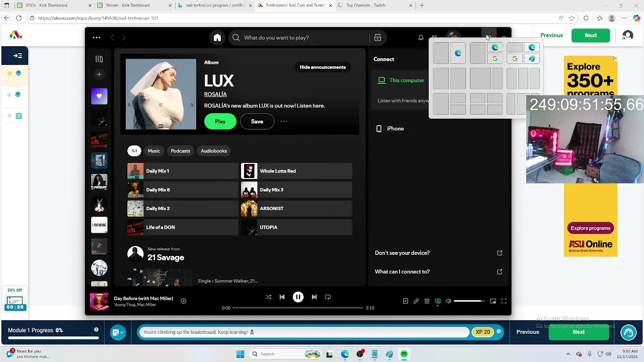This screenshot has height=362, width=644.
Task: Add Day Before to Liked Songs
Action: [184, 301]
